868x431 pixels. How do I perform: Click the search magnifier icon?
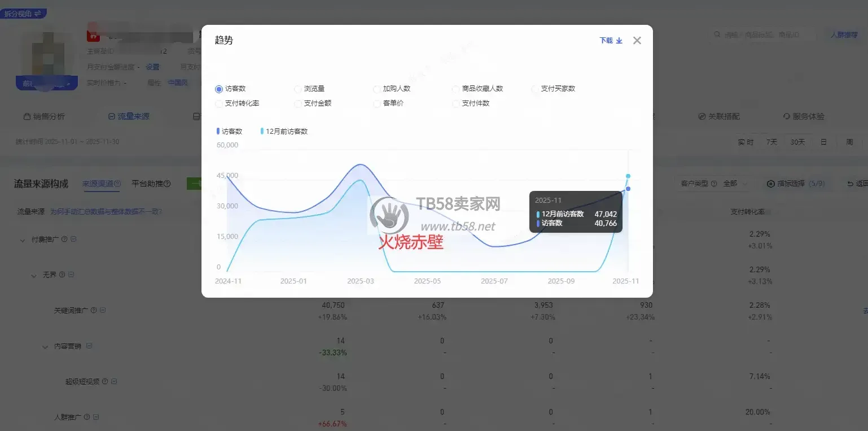[x=717, y=35]
